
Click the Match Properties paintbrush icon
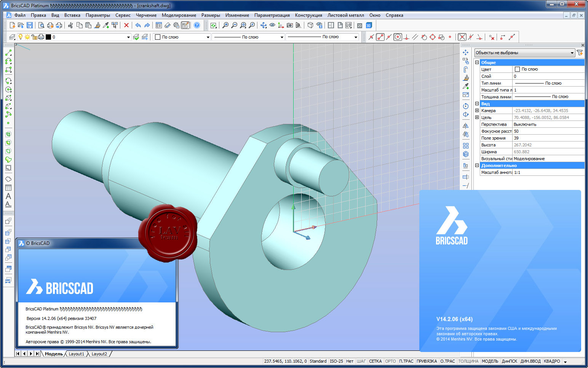[97, 25]
